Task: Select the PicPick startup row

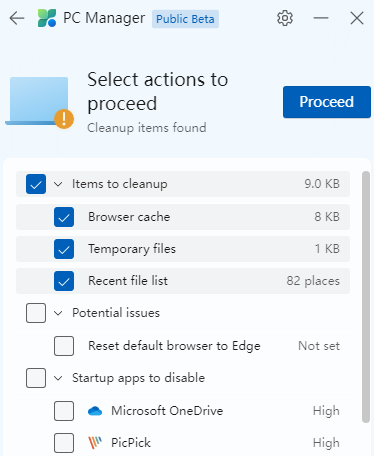Action: click(183, 443)
